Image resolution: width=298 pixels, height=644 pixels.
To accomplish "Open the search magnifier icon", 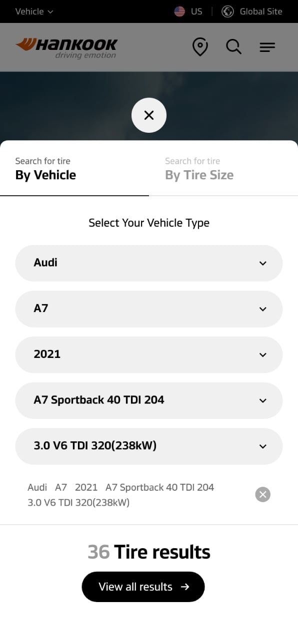I will click(233, 47).
